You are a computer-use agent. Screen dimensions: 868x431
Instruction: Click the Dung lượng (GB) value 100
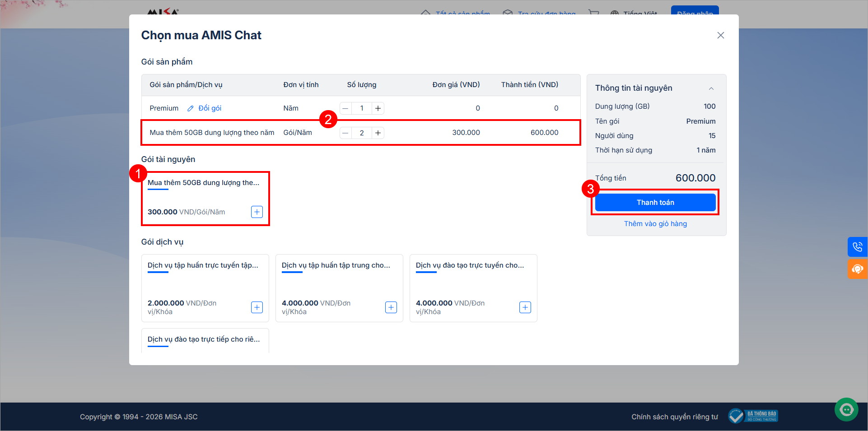pos(709,107)
